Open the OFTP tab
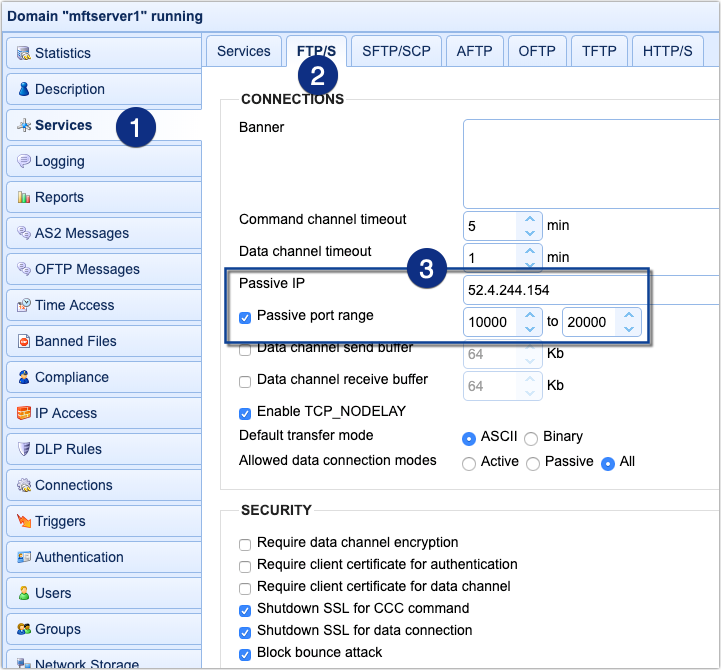The width and height of the screenshot is (721, 670). [537, 51]
